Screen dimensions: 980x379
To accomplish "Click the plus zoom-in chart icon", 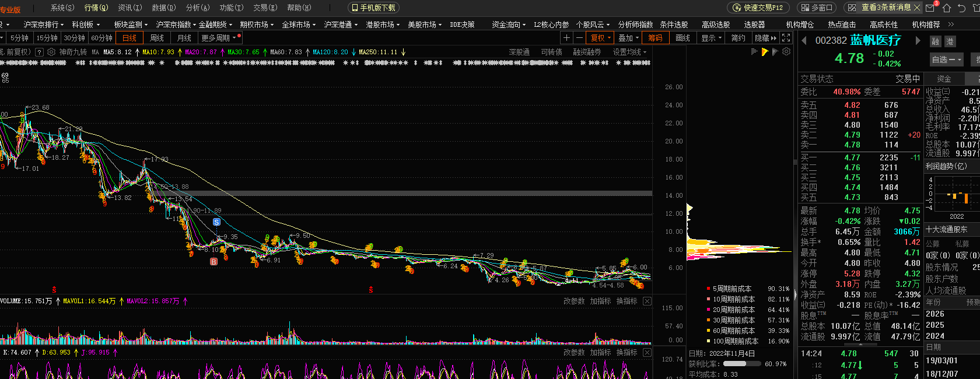I will pos(566,38).
